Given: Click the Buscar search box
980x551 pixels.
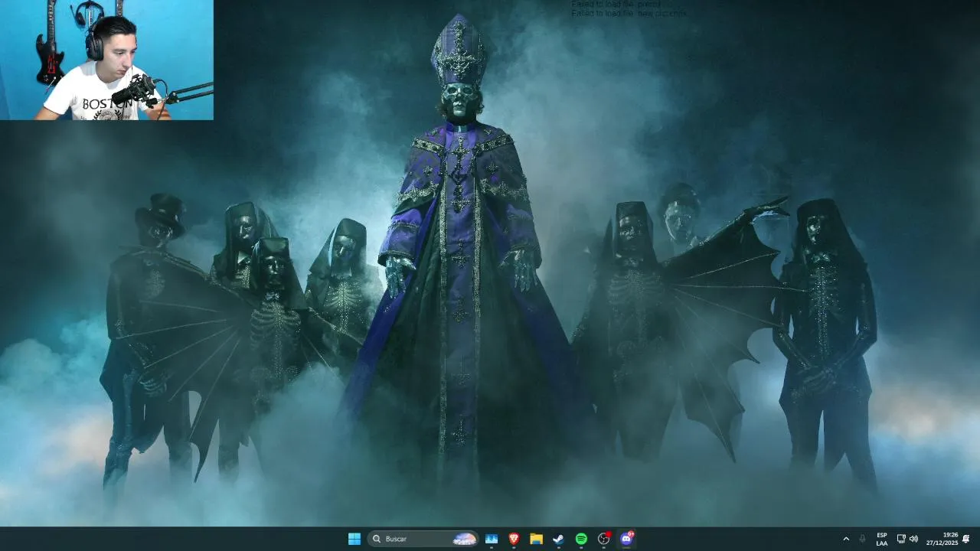Looking at the screenshot, I should [423, 539].
